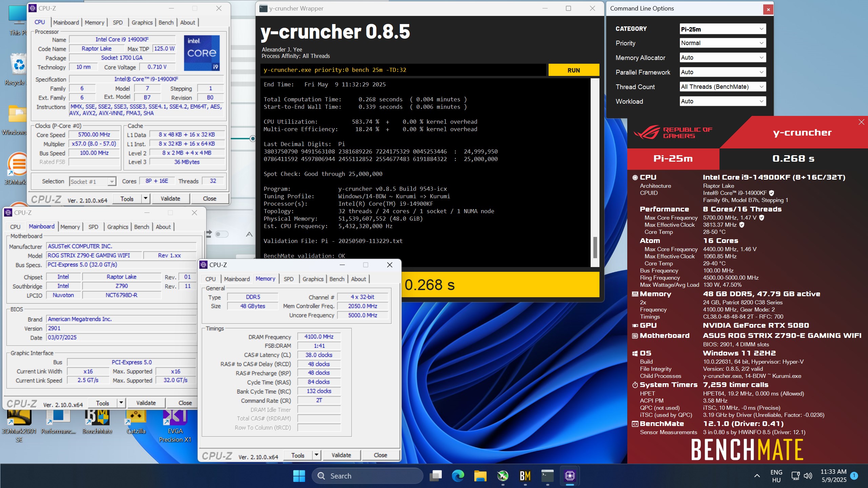This screenshot has width=868, height=488.
Task: Open the Graphics tab in CPU-Z Memory window
Action: pos(313,279)
